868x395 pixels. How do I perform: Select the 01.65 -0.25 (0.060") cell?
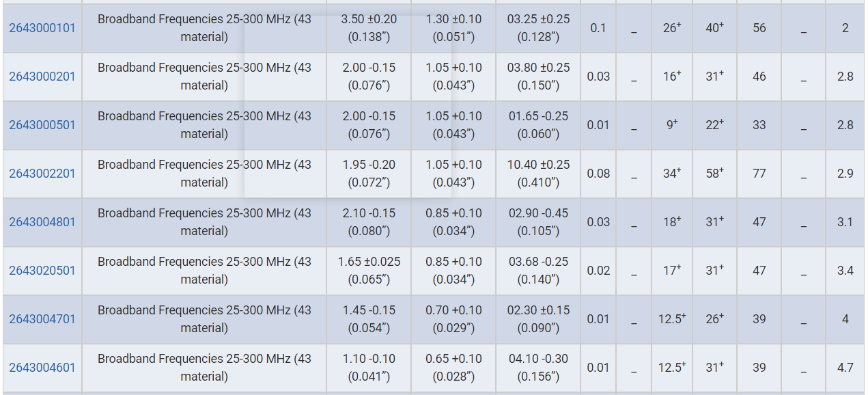538,125
